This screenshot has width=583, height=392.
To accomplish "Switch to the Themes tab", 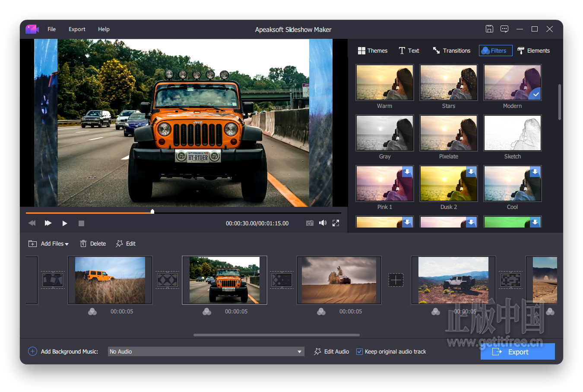I will (x=372, y=51).
